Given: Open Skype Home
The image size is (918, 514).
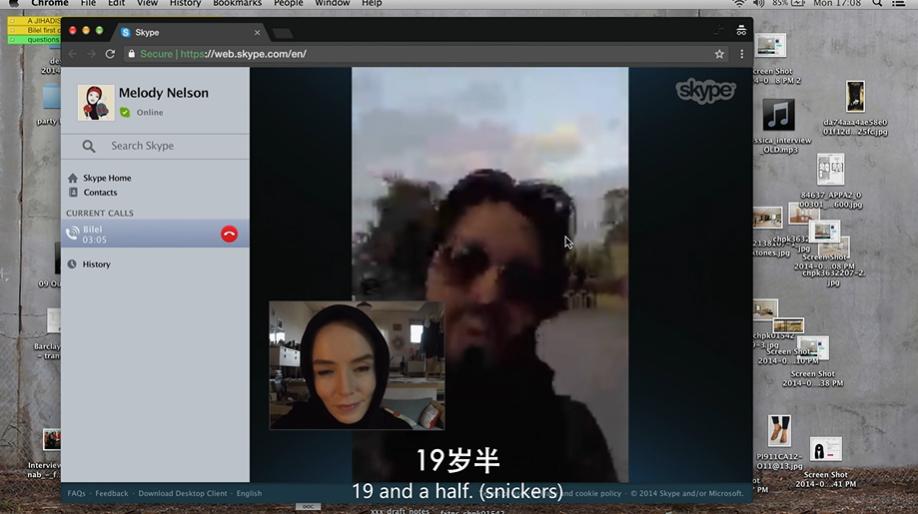Looking at the screenshot, I should pos(107,178).
